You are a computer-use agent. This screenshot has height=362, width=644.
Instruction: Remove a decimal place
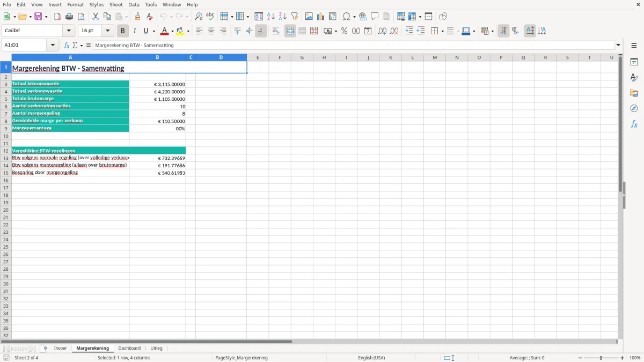click(x=394, y=31)
